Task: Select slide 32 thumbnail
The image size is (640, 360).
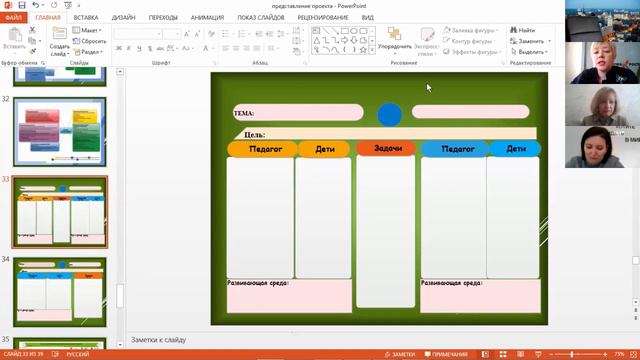Action: [x=60, y=132]
